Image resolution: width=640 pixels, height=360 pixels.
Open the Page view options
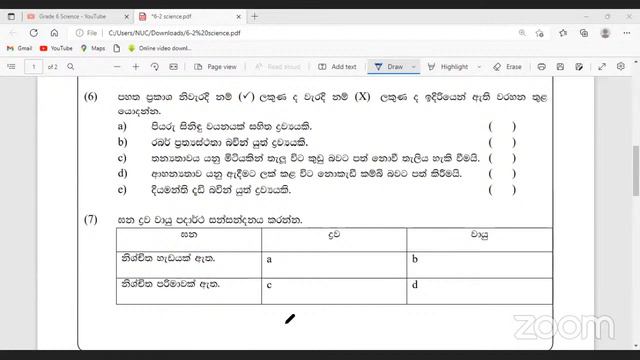coord(216,67)
